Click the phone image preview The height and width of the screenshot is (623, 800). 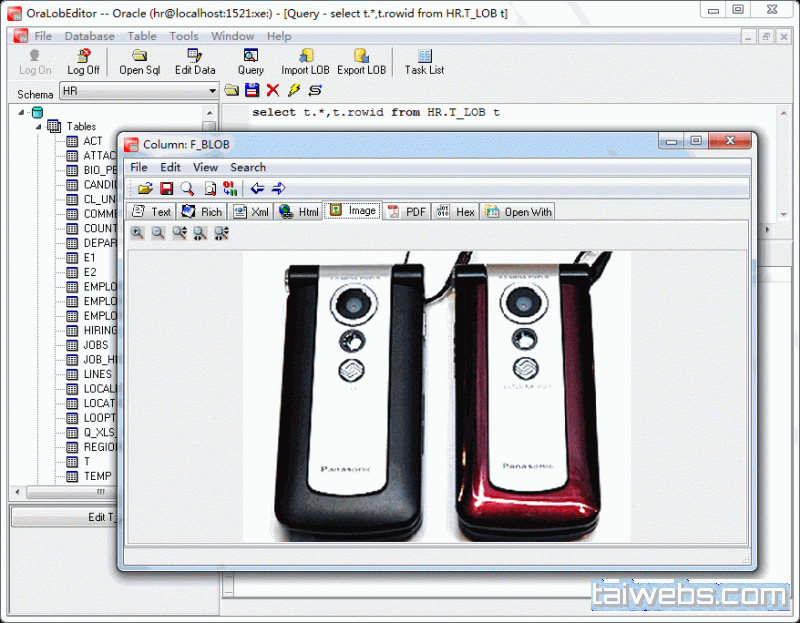pos(436,395)
